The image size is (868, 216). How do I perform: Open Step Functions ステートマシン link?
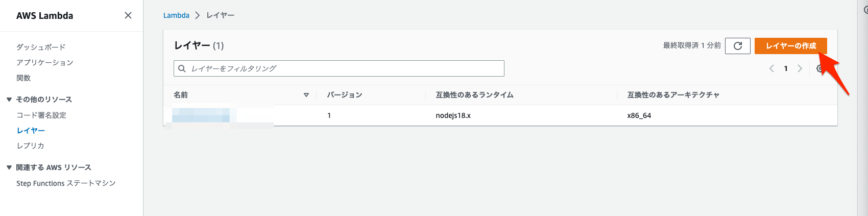[x=66, y=183]
